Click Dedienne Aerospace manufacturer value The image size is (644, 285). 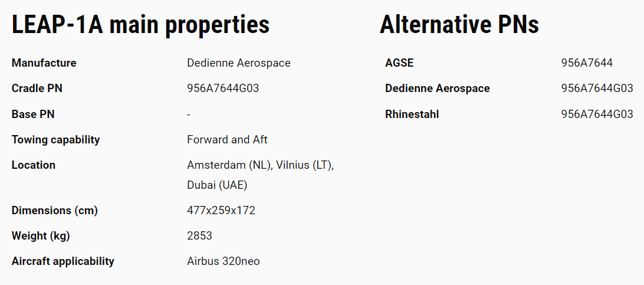pos(239,63)
